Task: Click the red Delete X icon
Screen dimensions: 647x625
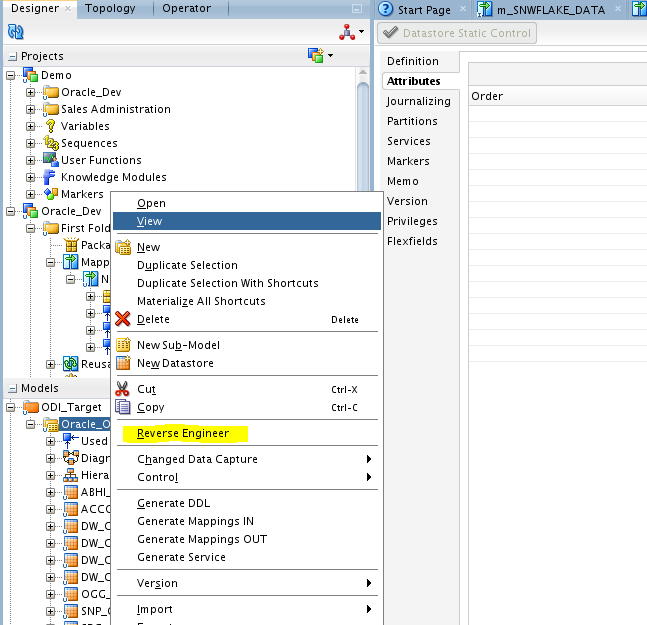Action: [x=123, y=319]
